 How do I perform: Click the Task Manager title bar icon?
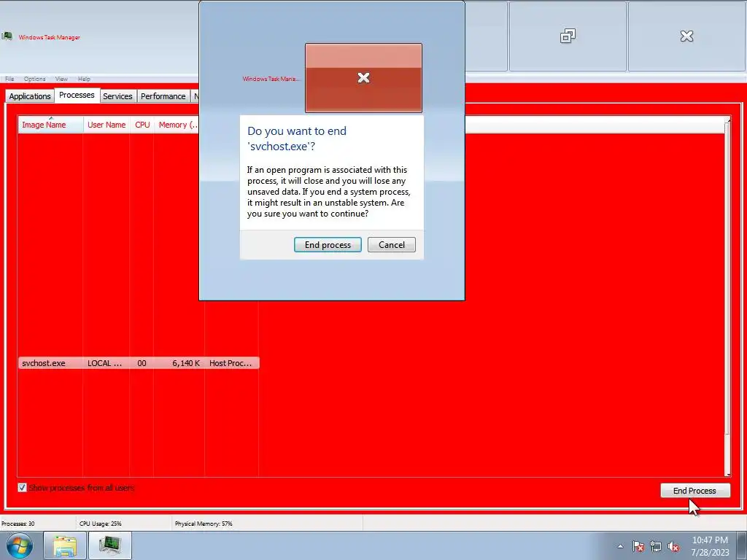point(7,36)
